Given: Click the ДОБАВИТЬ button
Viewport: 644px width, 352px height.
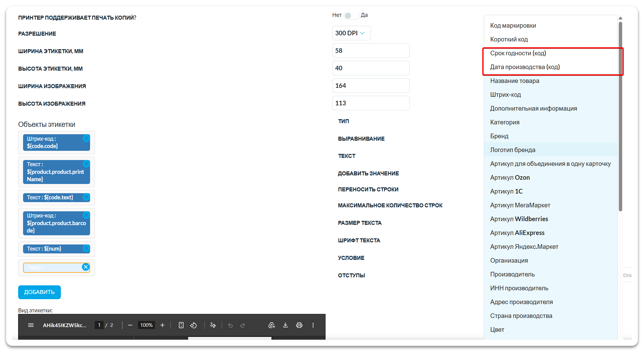Looking at the screenshot, I should [39, 292].
